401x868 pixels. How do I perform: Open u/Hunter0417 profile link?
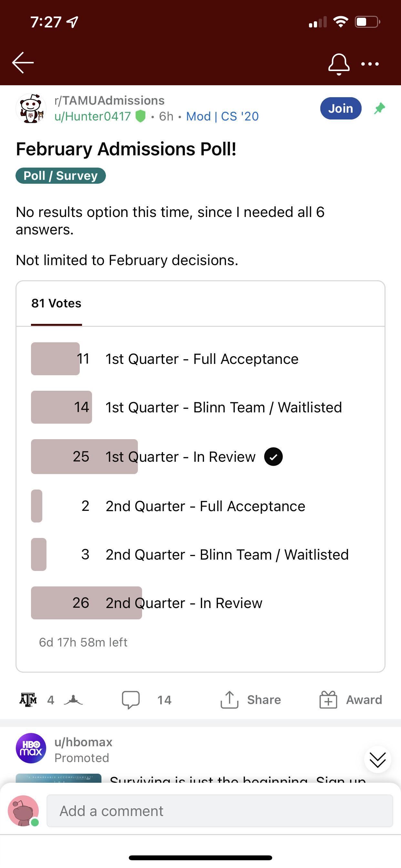point(93,117)
